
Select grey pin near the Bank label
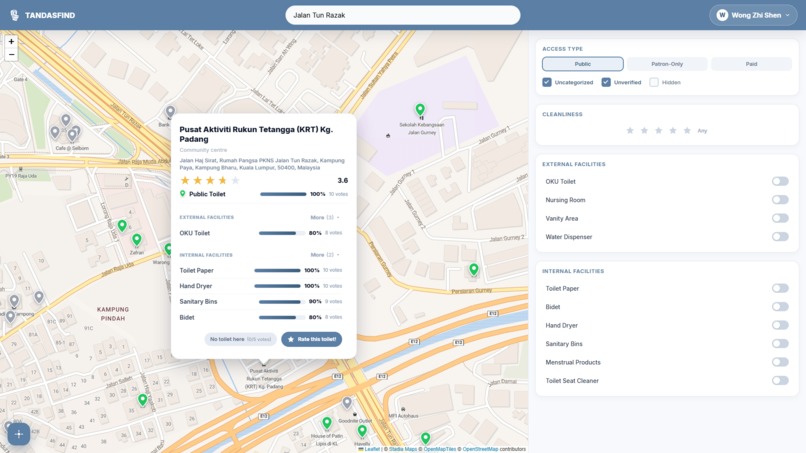pyautogui.click(x=170, y=112)
